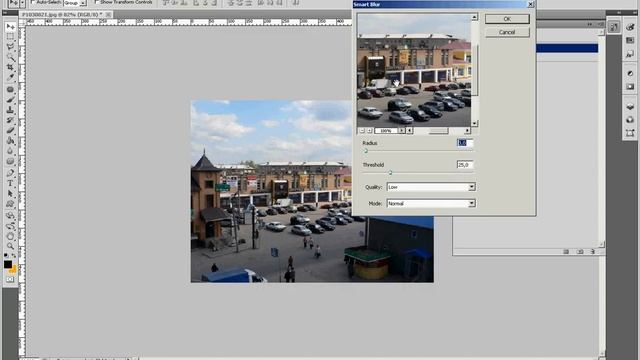
Task: Select the Spot Healing Brush tool
Action: pyautogui.click(x=10, y=89)
